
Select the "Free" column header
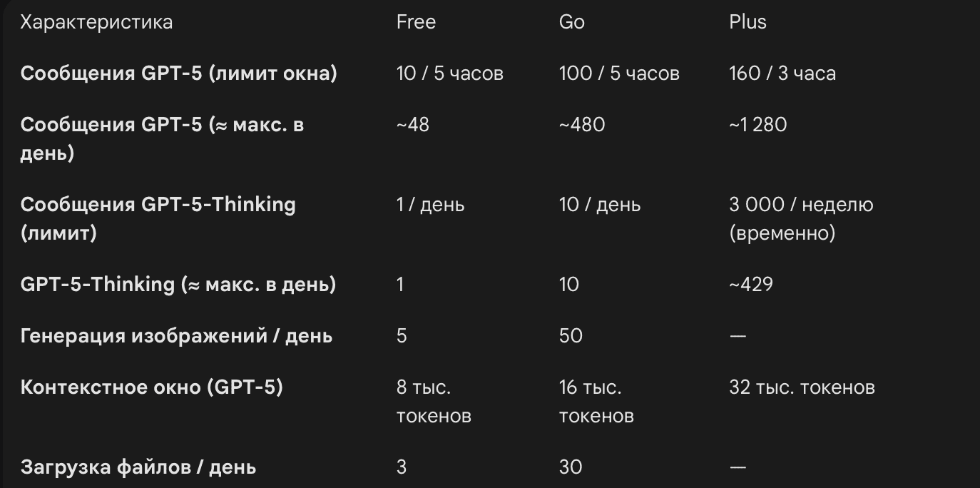click(x=416, y=22)
